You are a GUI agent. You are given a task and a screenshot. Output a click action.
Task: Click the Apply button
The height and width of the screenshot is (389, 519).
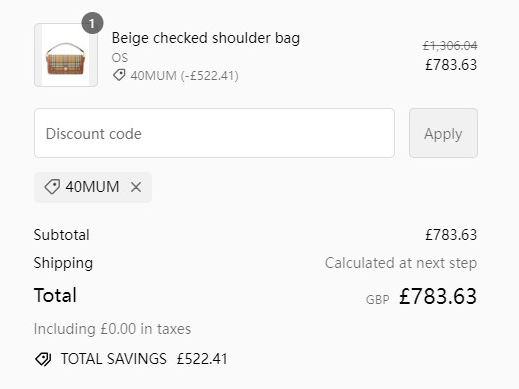[x=443, y=133]
